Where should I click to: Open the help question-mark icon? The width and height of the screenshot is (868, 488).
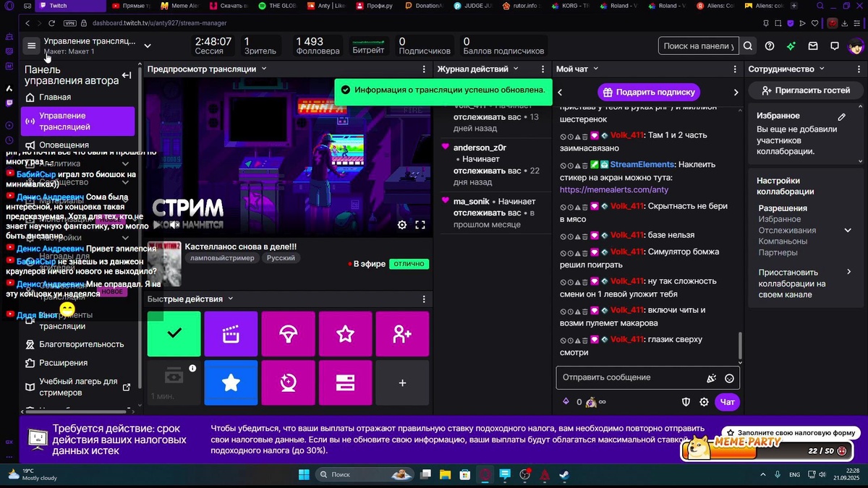pos(770,46)
